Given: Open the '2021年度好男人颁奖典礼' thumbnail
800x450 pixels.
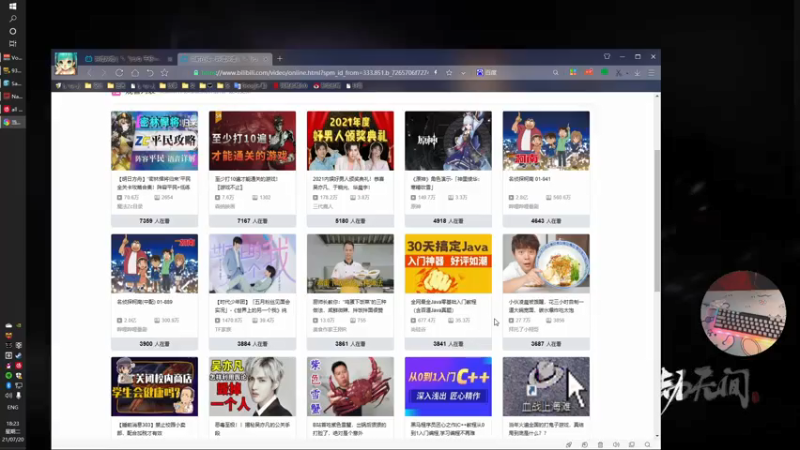Looking at the screenshot, I should point(350,141).
